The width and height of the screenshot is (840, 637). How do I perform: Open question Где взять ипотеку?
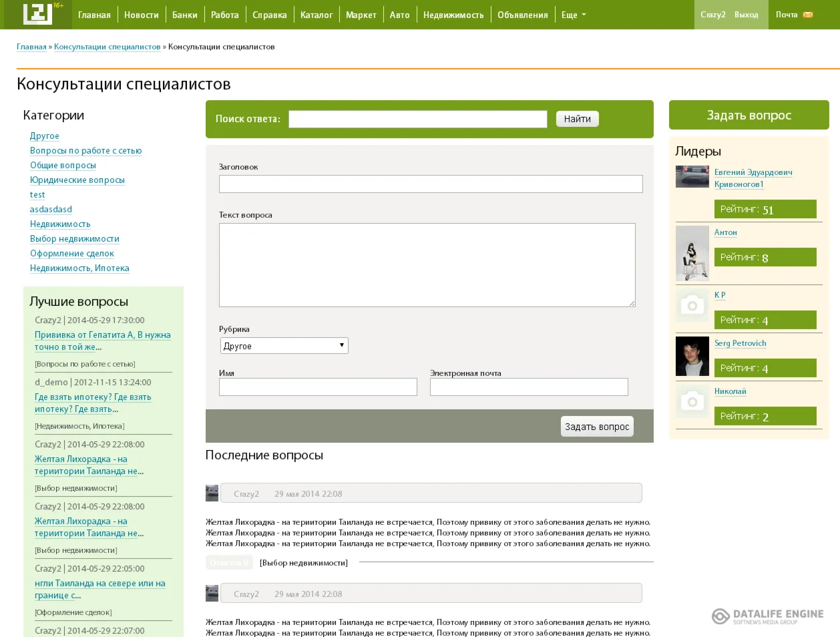coord(93,403)
